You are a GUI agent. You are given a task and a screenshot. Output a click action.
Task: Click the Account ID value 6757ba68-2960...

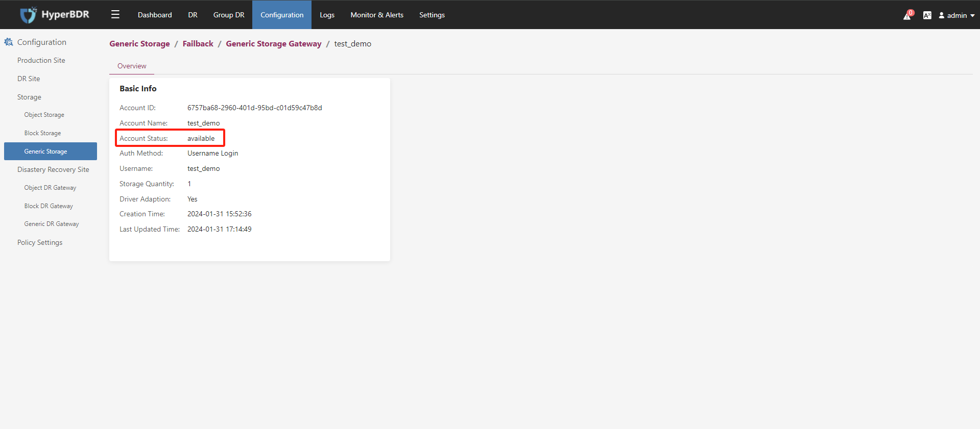point(255,108)
